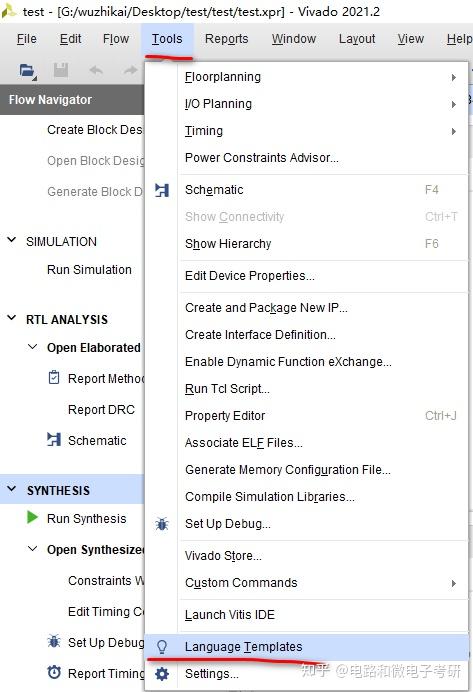Collapse the SYNTHESIS section chevron
Image resolution: width=473 pixels, height=692 pixels.
point(12,489)
